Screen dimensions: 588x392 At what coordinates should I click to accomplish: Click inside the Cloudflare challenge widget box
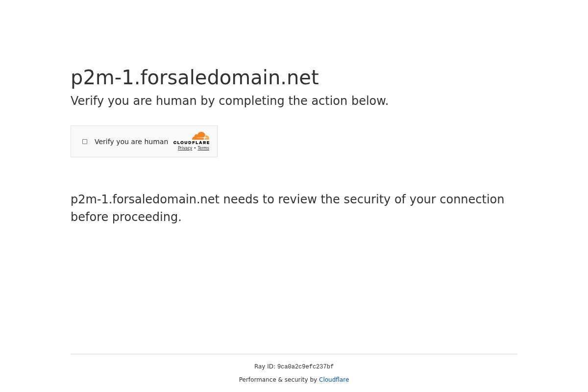[x=144, y=141]
